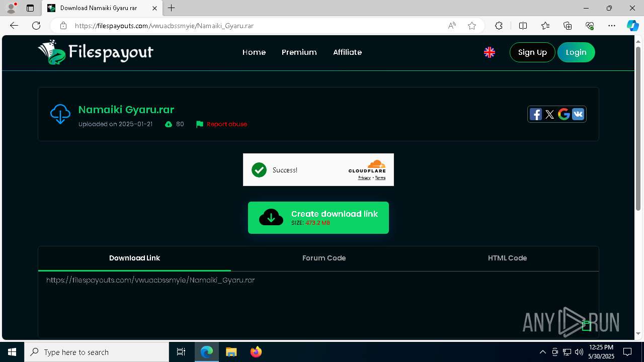The width and height of the screenshot is (644, 362).
Task: Click the Windows Start button
Action: [12, 352]
